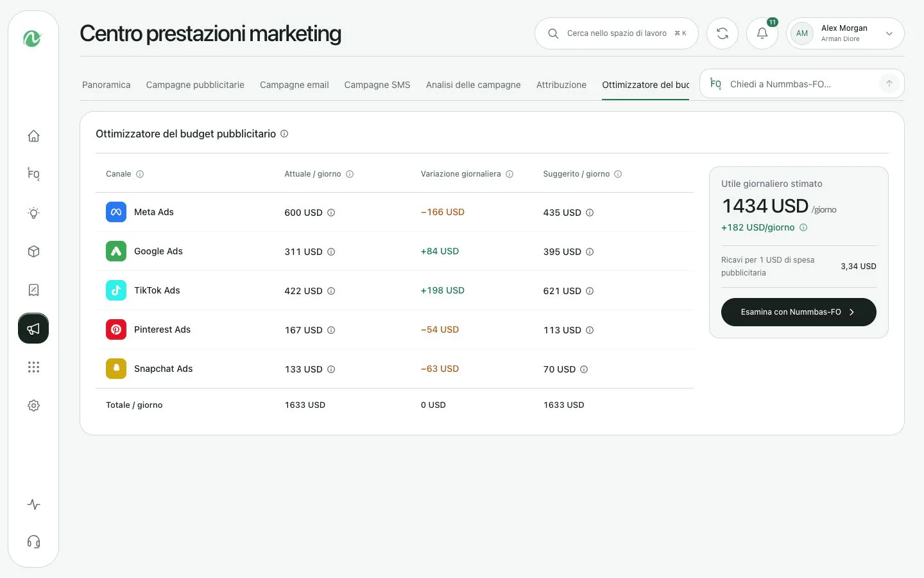
Task: Switch to Campagne email tab
Action: 295,85
